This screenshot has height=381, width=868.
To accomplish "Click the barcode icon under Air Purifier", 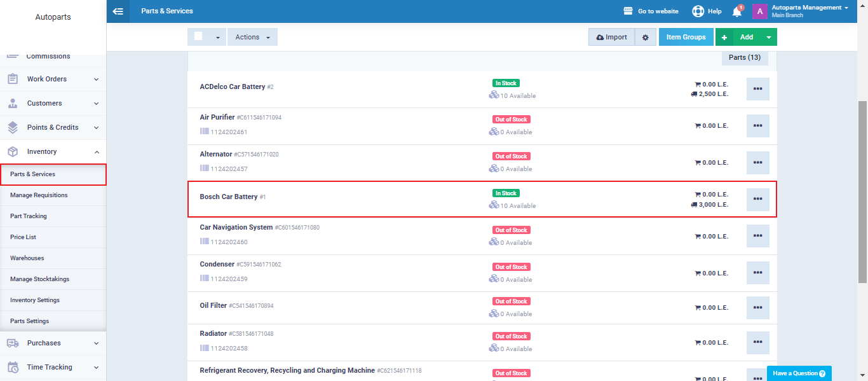I will [x=205, y=132].
